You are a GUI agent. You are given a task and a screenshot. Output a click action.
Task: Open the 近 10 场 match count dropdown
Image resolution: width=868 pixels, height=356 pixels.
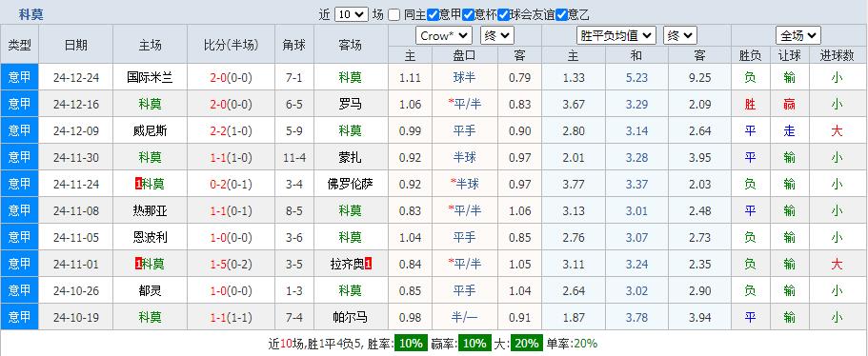(x=351, y=14)
